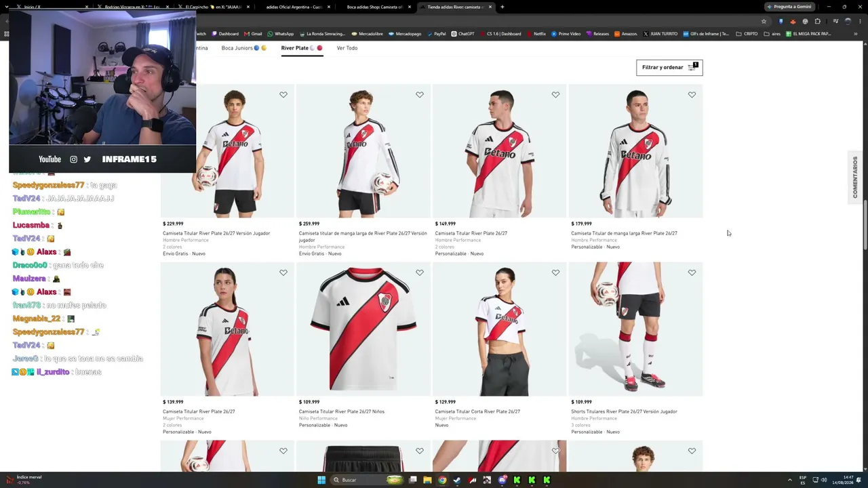This screenshot has width=868, height=488.
Task: Open the Filtrar y ordenar filter panel
Action: click(x=669, y=67)
